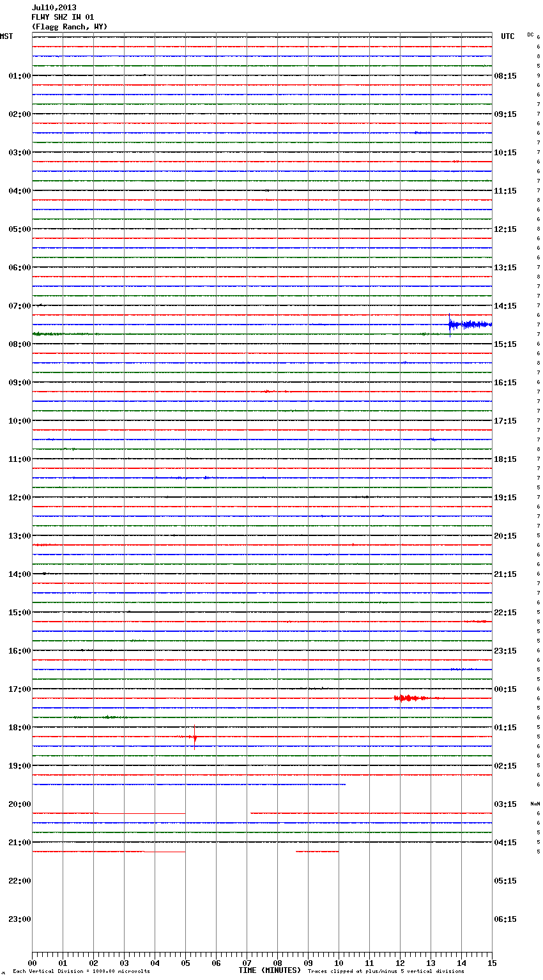543x980 pixels.
Task: Click the "10:00" MST time label
Action: pos(20,421)
